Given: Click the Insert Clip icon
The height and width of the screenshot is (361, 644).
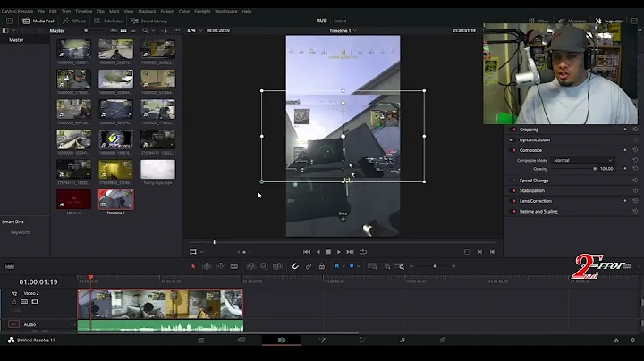Looking at the screenshot, I should [250, 266].
